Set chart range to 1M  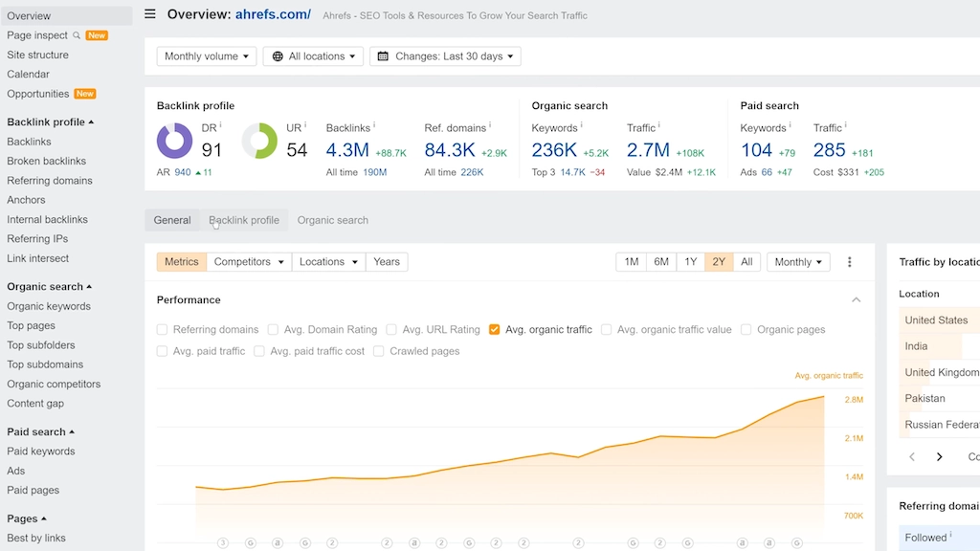(632, 262)
